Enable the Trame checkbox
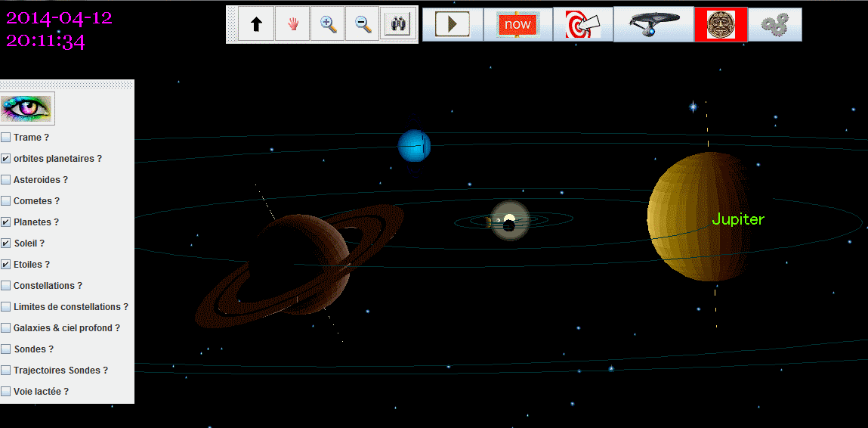 click(x=5, y=138)
